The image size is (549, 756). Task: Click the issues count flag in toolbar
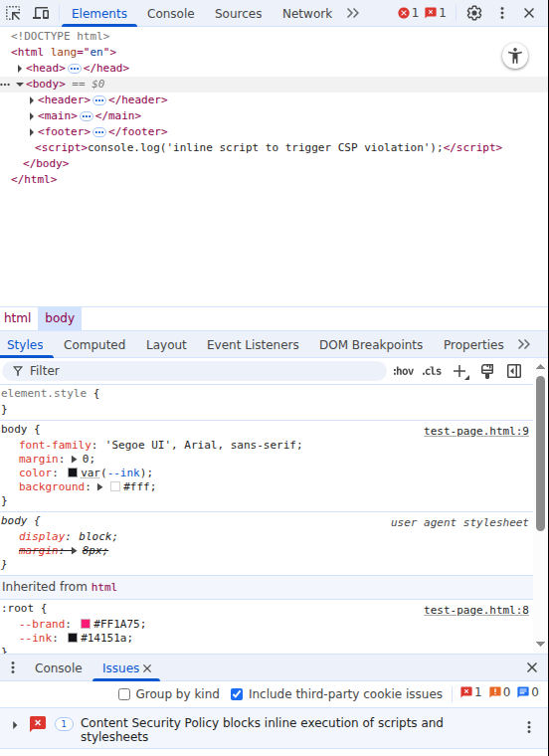[x=436, y=13]
